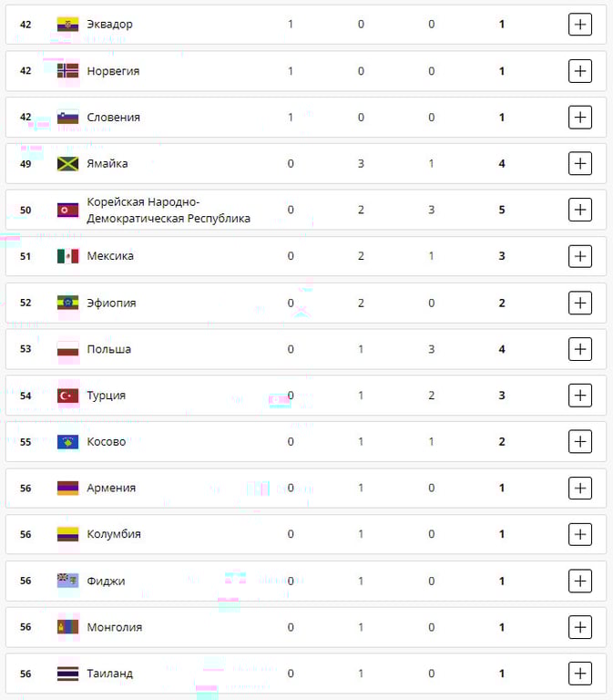Open plus button for Ямайка
This screenshot has height=700, width=613.
click(580, 164)
